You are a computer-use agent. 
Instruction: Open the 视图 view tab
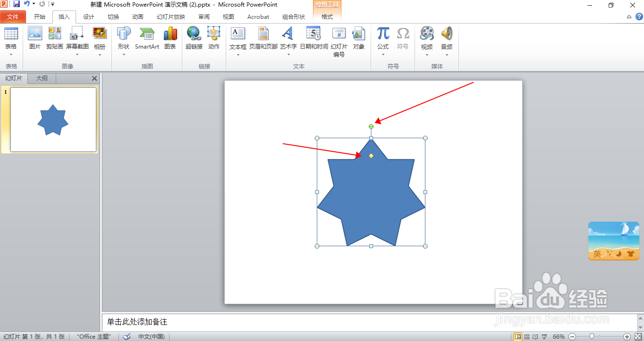tap(229, 17)
